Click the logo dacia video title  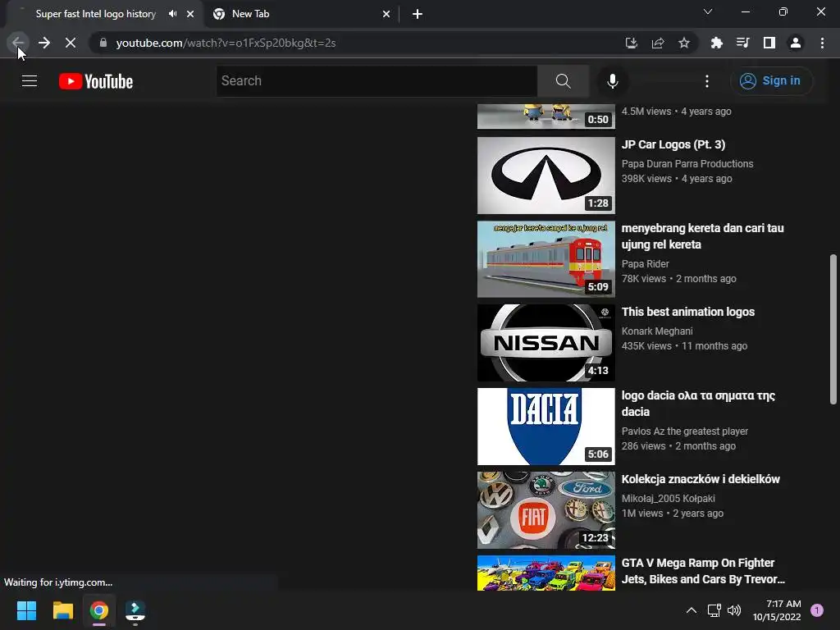point(698,404)
